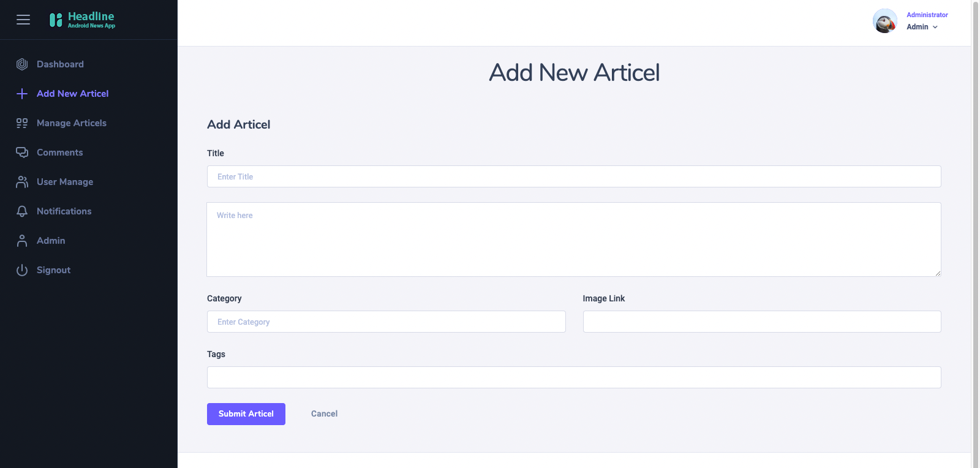Click the Notifications bell icon
Image resolution: width=980 pixels, height=468 pixels.
tap(22, 211)
